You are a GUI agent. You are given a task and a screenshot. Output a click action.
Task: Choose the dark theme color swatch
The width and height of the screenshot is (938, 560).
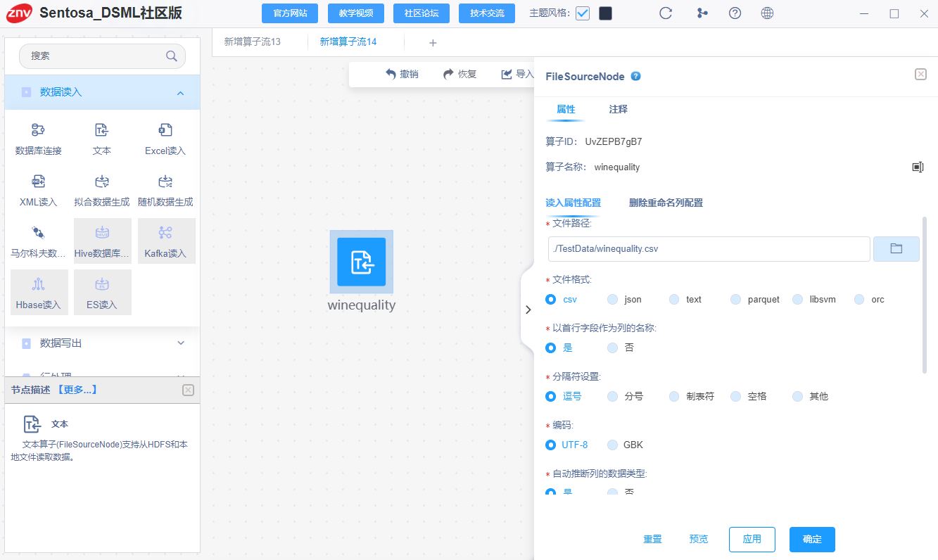click(x=605, y=13)
